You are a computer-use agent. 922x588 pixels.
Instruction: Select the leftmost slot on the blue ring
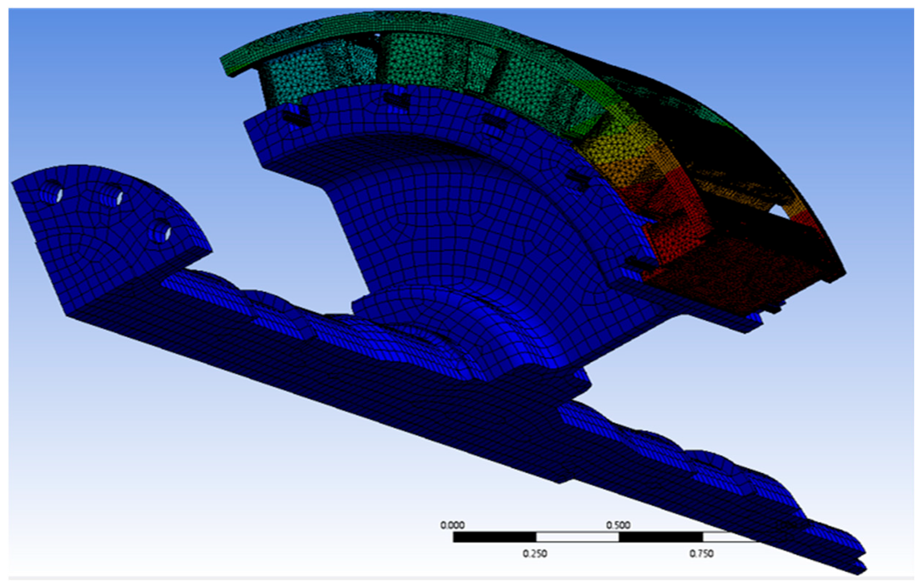296,118
